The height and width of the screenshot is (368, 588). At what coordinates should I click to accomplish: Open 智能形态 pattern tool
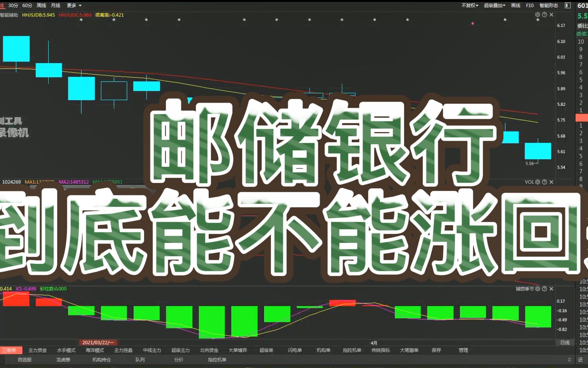[549, 5]
